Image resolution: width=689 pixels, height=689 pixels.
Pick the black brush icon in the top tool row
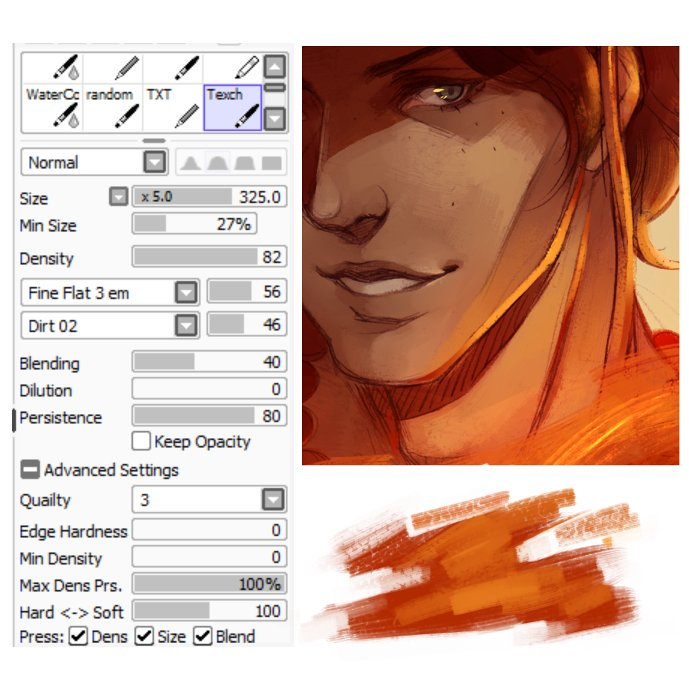(187, 67)
